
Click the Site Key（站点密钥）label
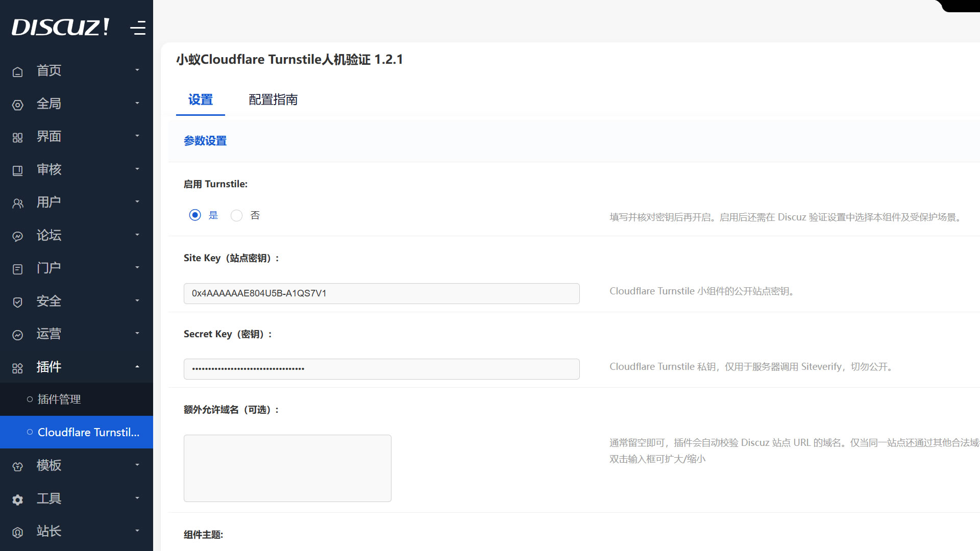click(232, 258)
